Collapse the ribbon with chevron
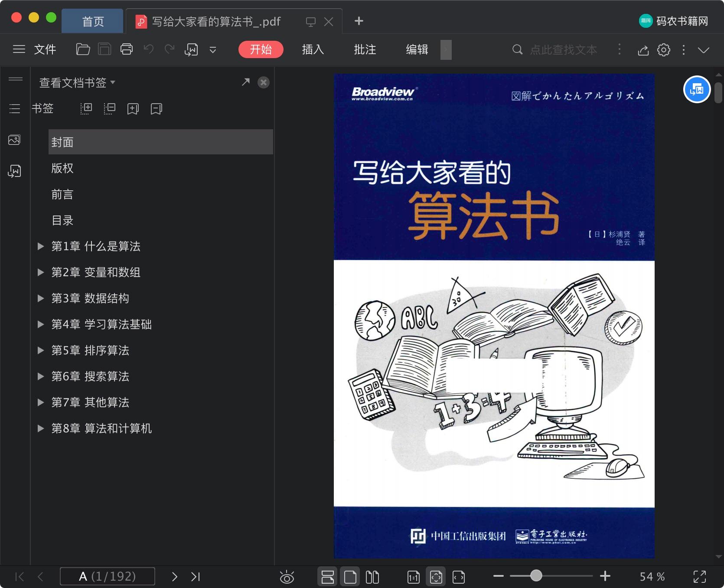 pos(704,50)
